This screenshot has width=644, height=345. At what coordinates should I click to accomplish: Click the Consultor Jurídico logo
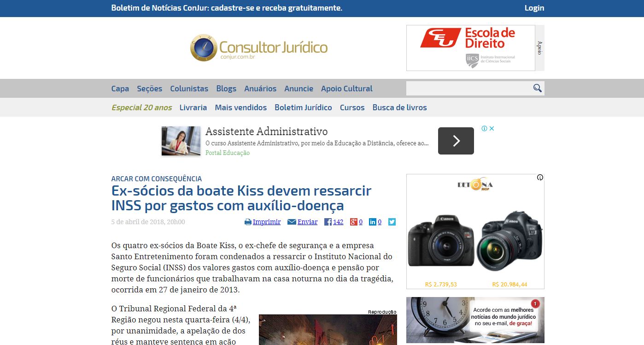(x=258, y=48)
